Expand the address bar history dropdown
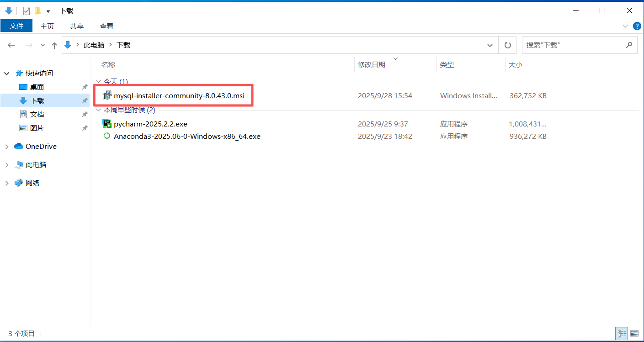Image resolution: width=644 pixels, height=342 pixels. tap(490, 45)
